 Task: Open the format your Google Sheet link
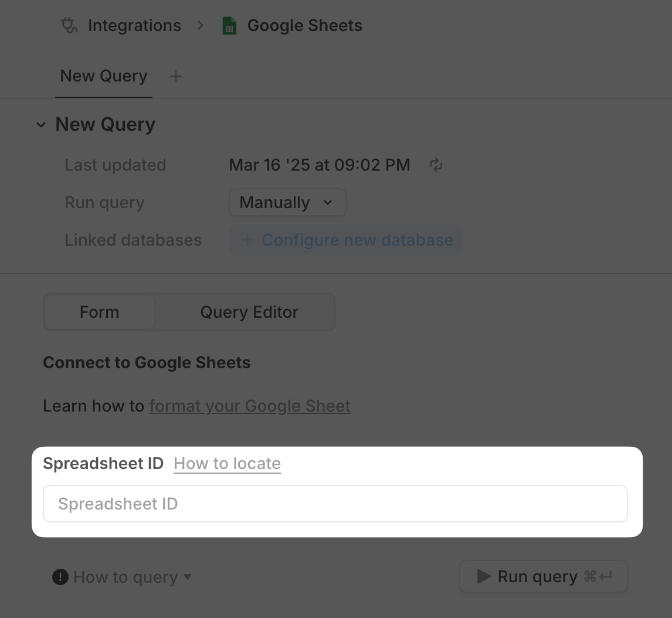249,406
